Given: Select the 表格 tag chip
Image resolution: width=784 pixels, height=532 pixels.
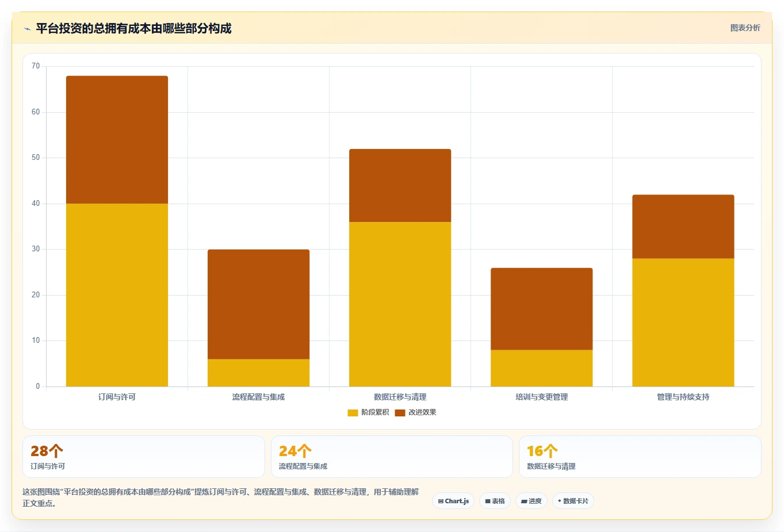Looking at the screenshot, I should [x=495, y=501].
